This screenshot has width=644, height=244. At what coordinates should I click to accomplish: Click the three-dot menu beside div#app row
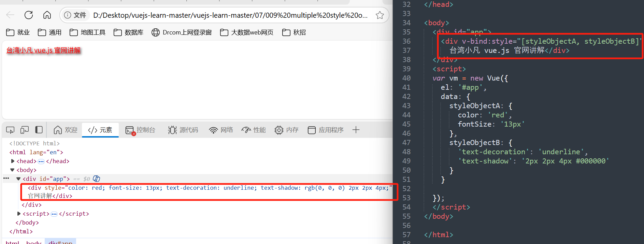click(x=6, y=178)
